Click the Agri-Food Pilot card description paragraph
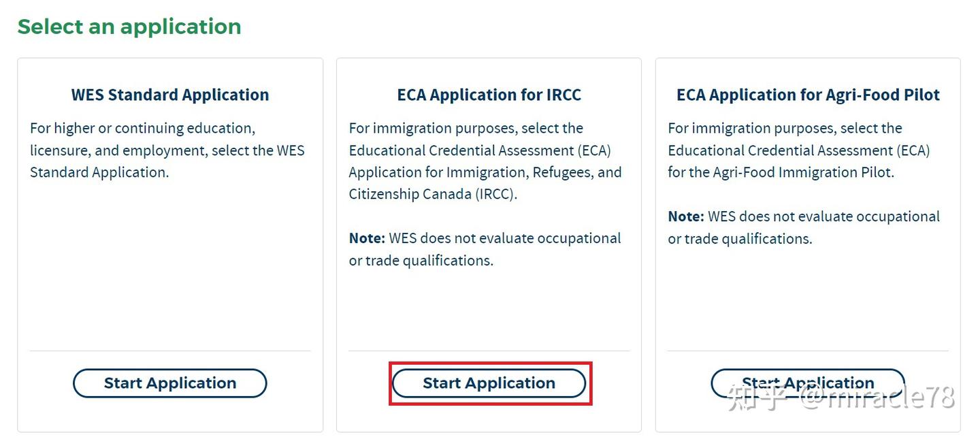This screenshot has width=980, height=437. tap(798, 150)
